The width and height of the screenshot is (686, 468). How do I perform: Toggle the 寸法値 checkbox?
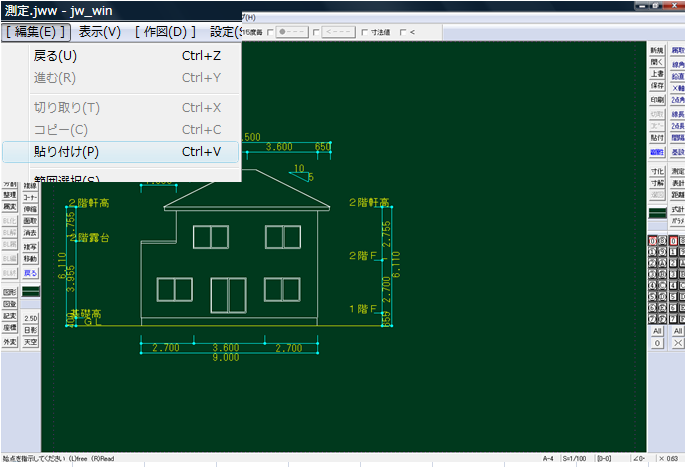[364, 32]
